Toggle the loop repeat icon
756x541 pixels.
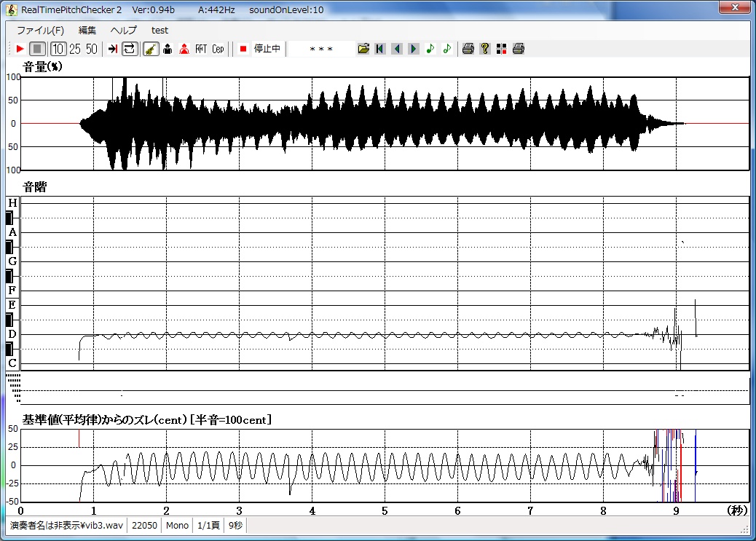(x=130, y=49)
